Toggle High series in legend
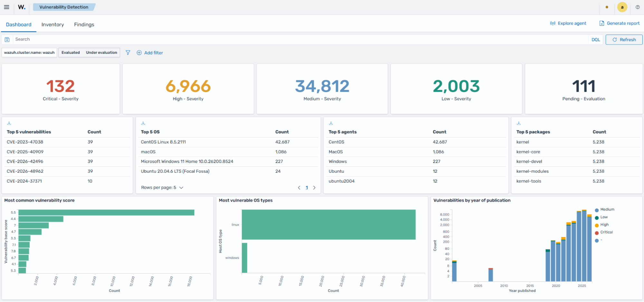 click(x=601, y=225)
